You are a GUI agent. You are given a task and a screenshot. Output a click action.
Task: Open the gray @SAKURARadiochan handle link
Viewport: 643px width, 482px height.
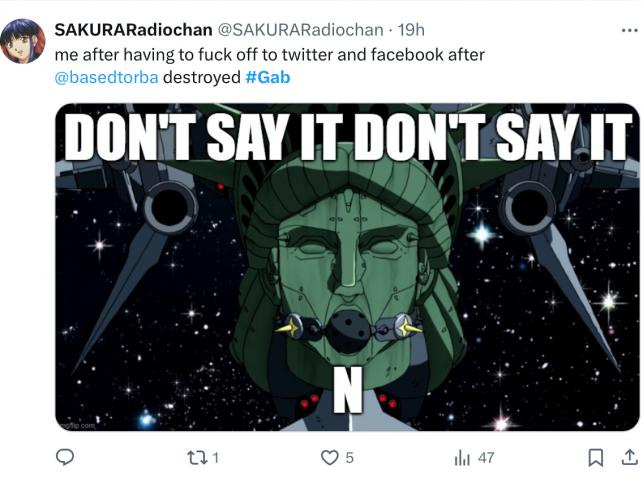tap(300, 30)
